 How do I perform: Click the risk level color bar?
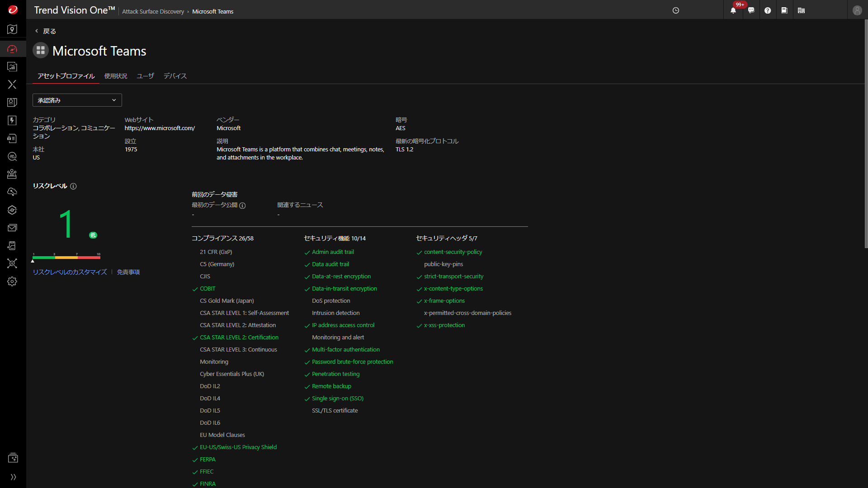pyautogui.click(x=66, y=258)
